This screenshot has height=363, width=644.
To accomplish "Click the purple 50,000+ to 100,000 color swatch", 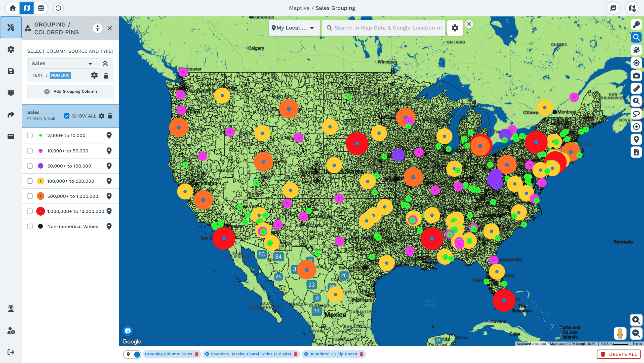I will coord(41,166).
